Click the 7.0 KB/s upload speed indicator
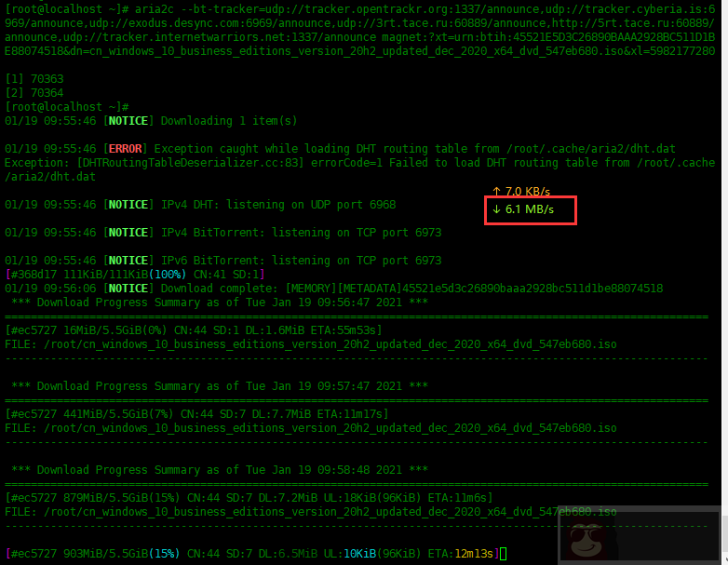 pyautogui.click(x=521, y=191)
